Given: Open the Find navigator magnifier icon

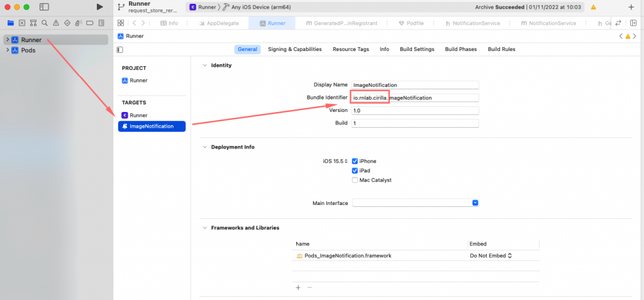Looking at the screenshot, I should click(45, 23).
